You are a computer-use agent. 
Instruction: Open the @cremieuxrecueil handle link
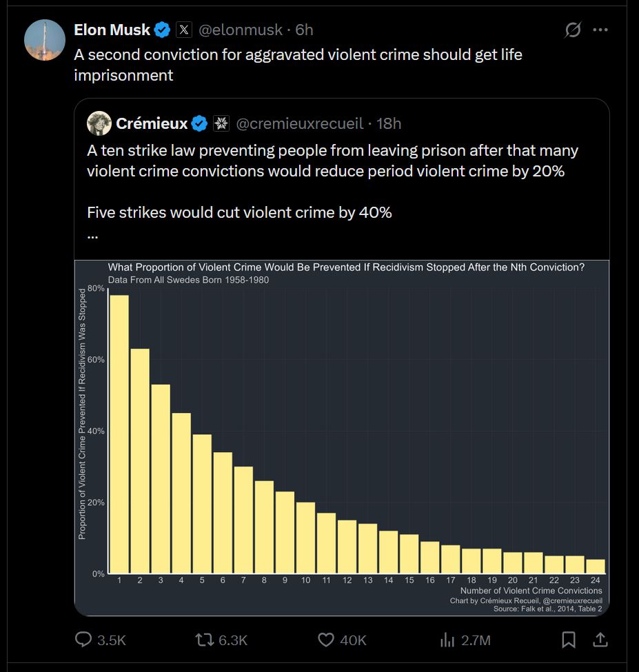pyautogui.click(x=300, y=123)
